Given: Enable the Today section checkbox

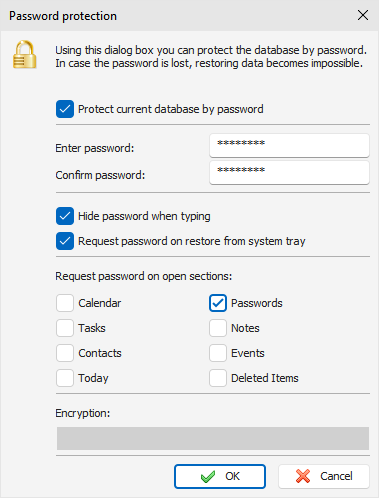Looking at the screenshot, I should click(65, 378).
